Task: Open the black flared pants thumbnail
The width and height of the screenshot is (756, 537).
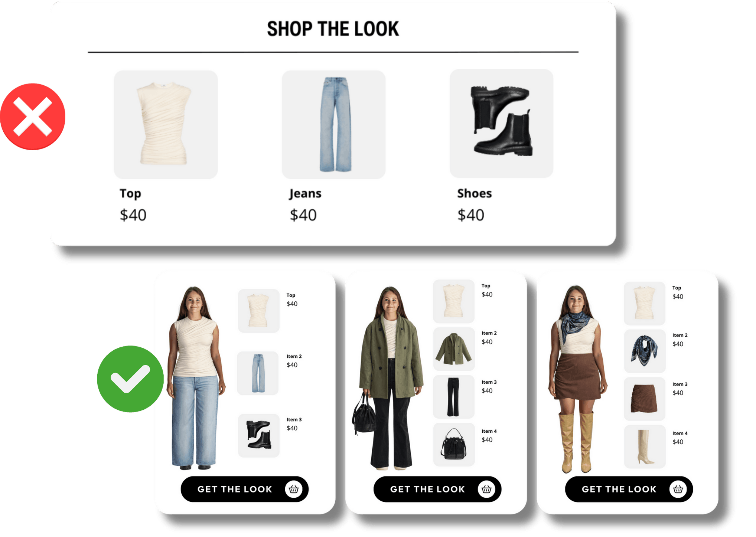Action: point(454,397)
